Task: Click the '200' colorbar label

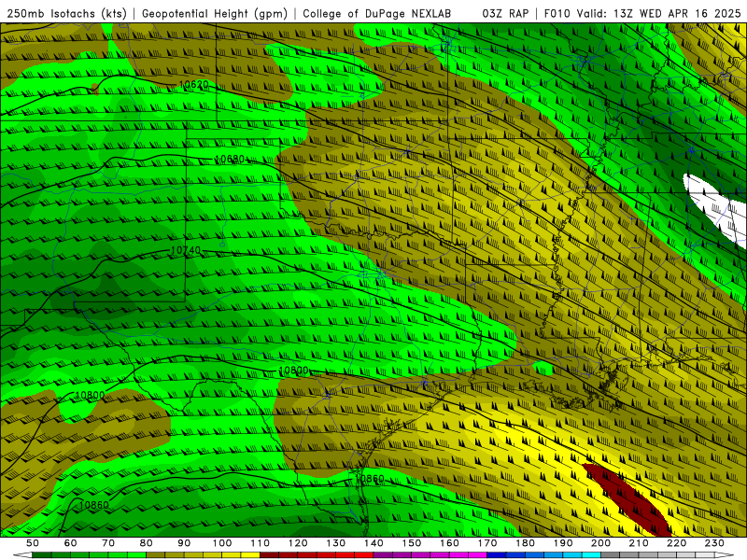Action: click(600, 543)
